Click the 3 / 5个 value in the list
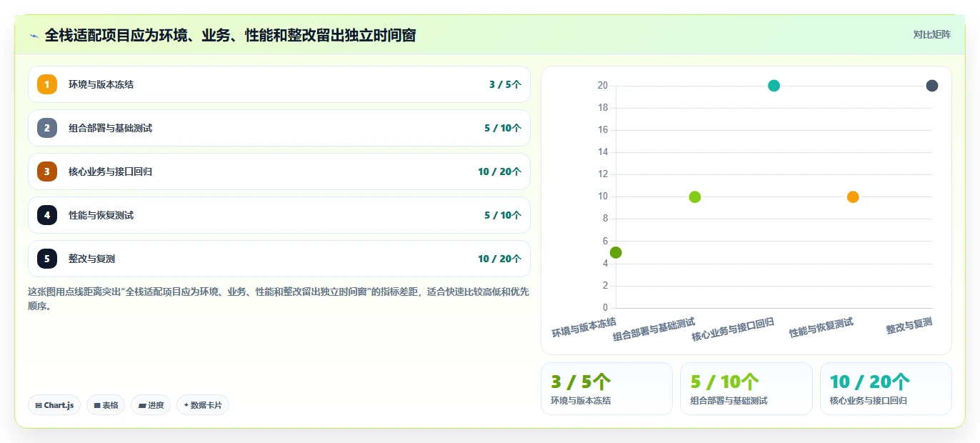 click(505, 84)
